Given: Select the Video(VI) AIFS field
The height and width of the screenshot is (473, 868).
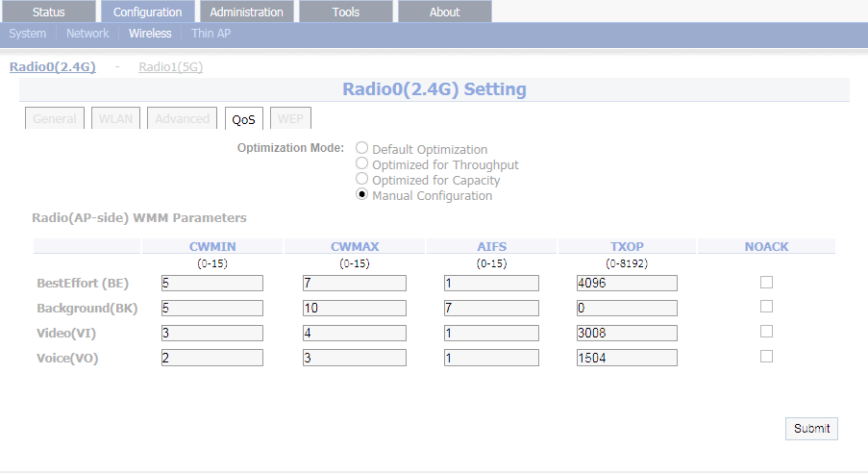Looking at the screenshot, I should coord(491,333).
